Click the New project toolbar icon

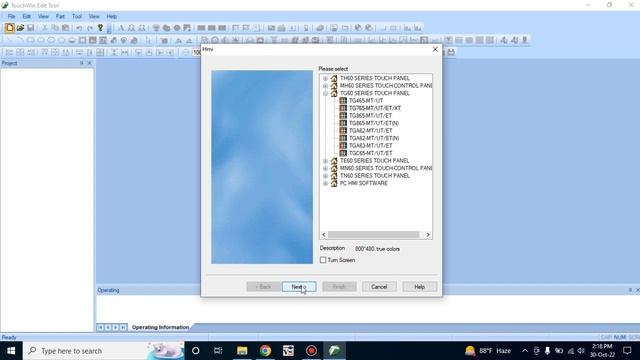(x=10, y=28)
